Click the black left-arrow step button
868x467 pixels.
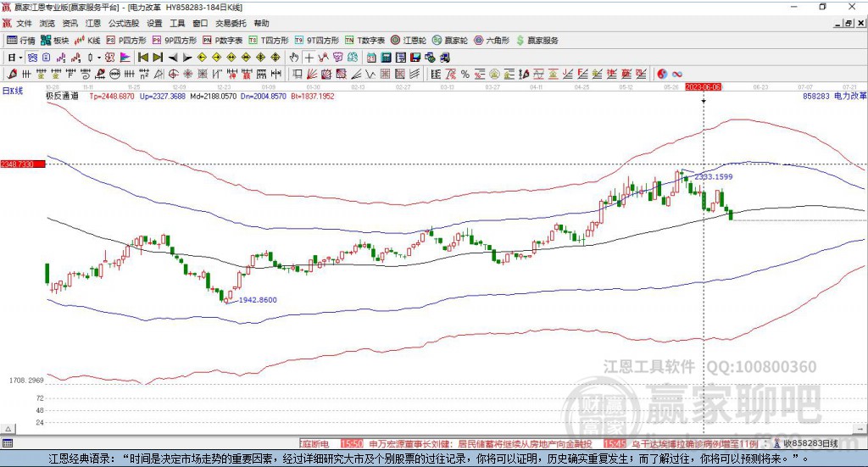click(173, 58)
